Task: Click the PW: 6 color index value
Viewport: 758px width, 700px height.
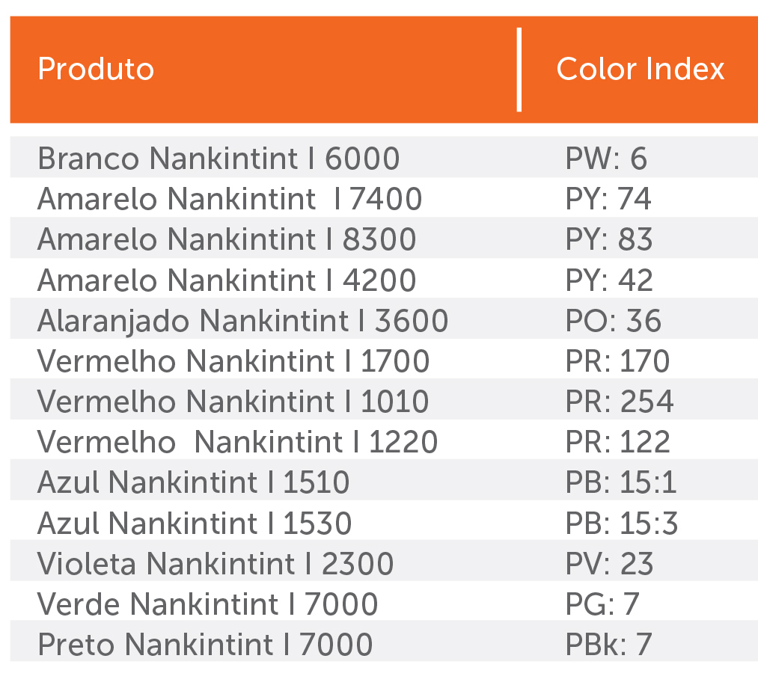Action: (606, 159)
